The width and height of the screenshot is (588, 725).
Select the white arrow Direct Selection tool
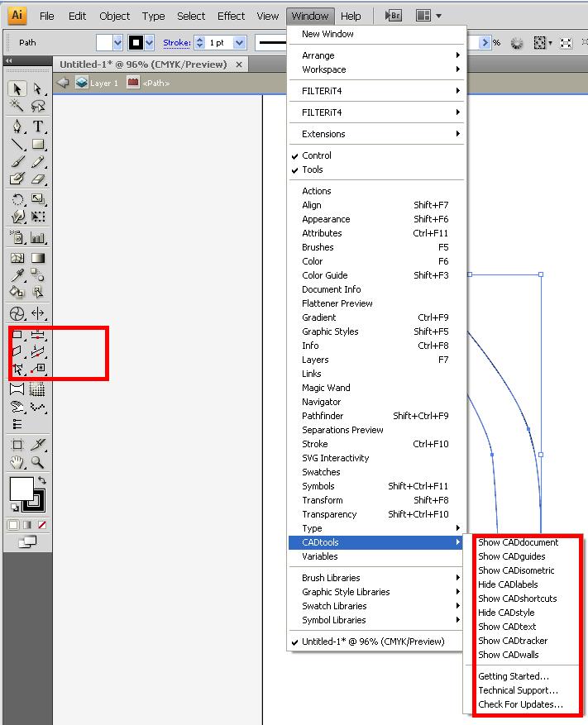pos(38,88)
